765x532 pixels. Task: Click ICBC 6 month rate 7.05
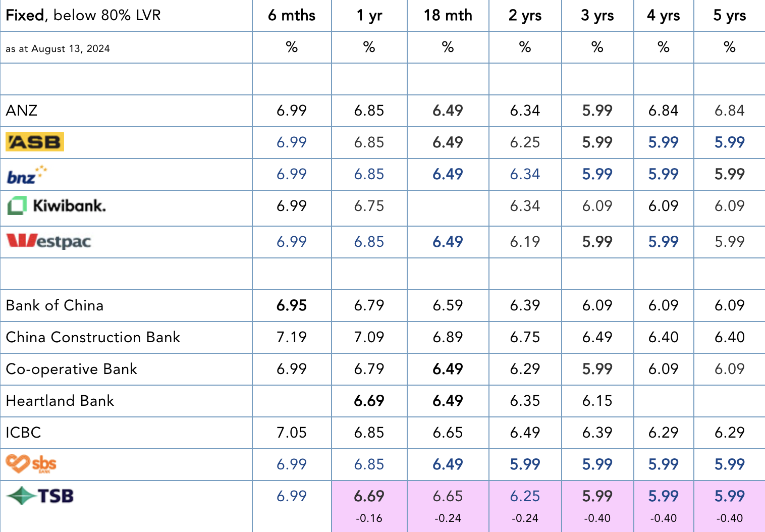click(292, 433)
